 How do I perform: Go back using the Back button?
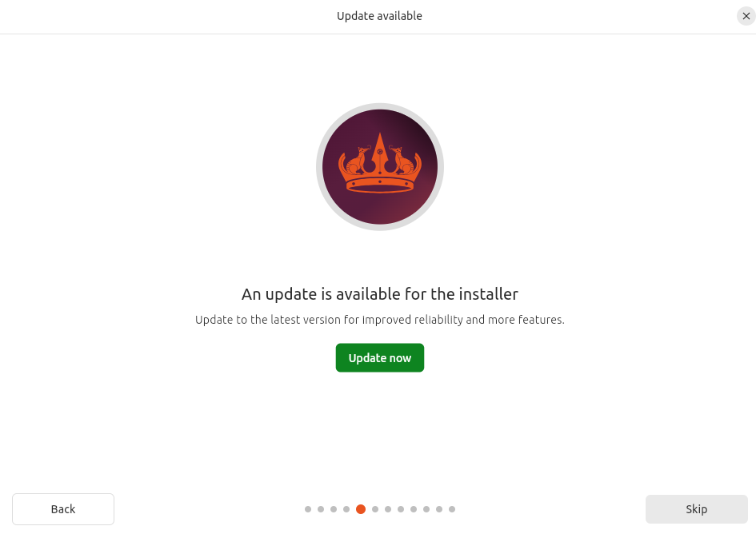[63, 509]
